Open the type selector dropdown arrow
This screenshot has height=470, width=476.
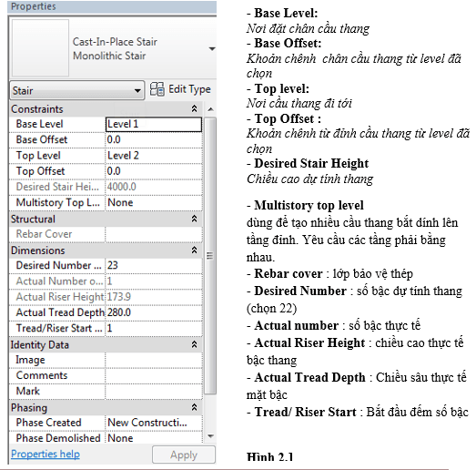[212, 48]
